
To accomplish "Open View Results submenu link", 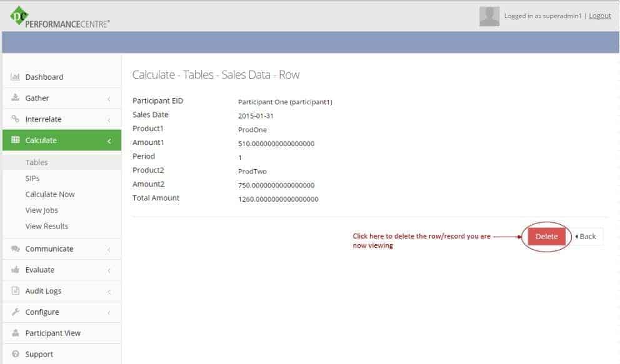I will pyautogui.click(x=47, y=226).
